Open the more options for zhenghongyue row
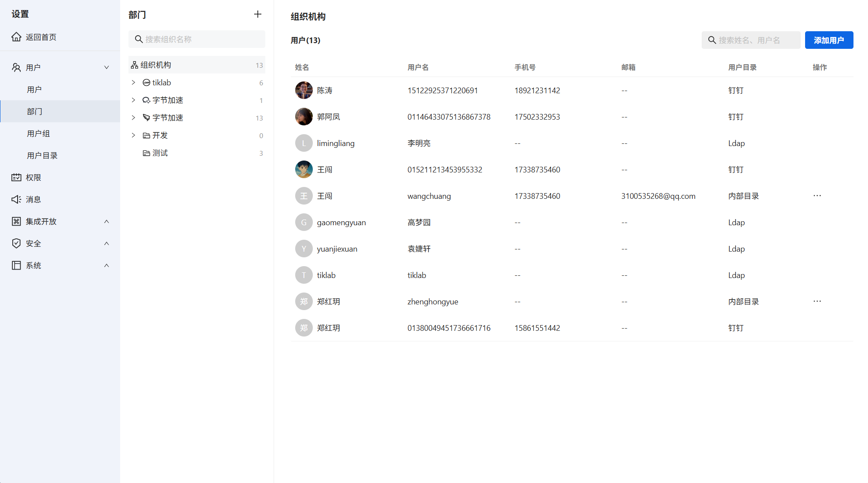Screen dimensions: 868x483 pyautogui.click(x=817, y=301)
